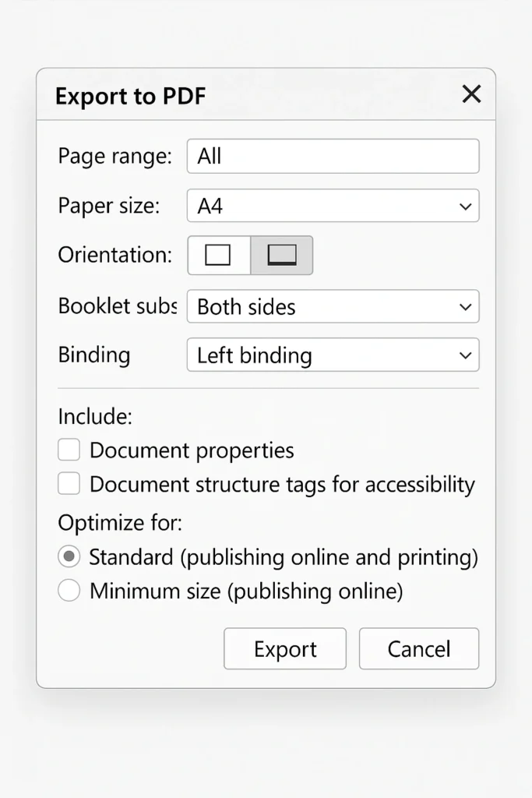532x798 pixels.
Task: Click the Orientation label
Action: 115,255
